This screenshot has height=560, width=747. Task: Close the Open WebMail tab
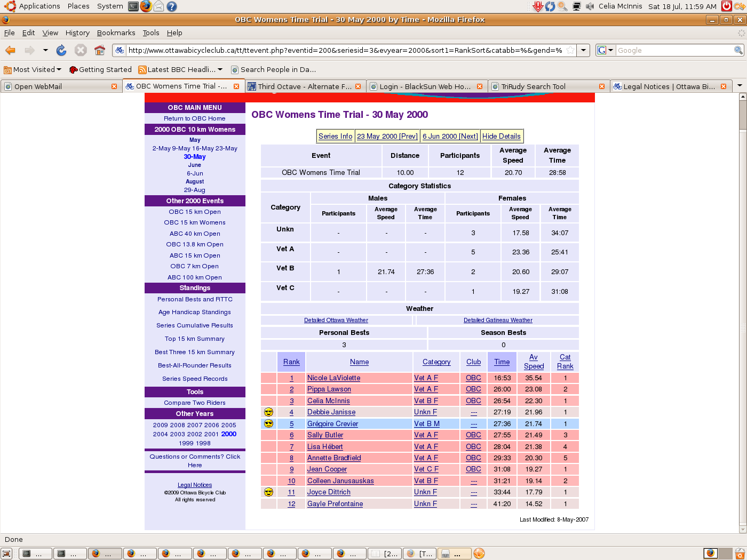(x=114, y=86)
